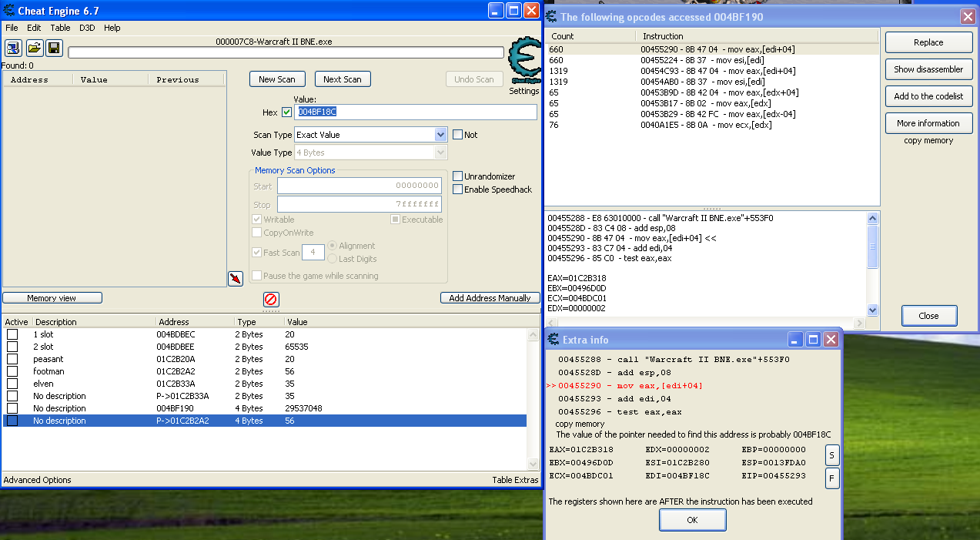This screenshot has width=980, height=540.
Task: Click the Cheat Engine title bar icon
Action: (x=9, y=11)
